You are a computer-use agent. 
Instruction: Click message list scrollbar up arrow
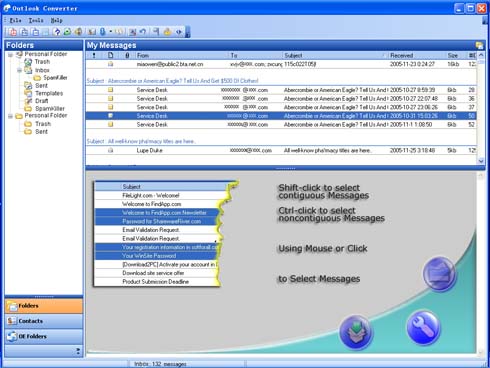(481, 55)
